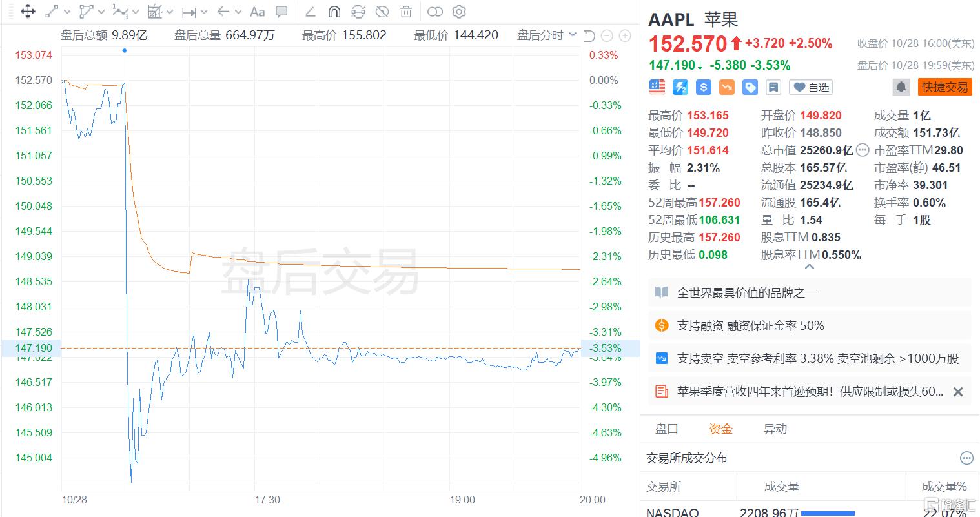Expand the polygon shape tool options
This screenshot has width=980, height=517.
tap(101, 12)
